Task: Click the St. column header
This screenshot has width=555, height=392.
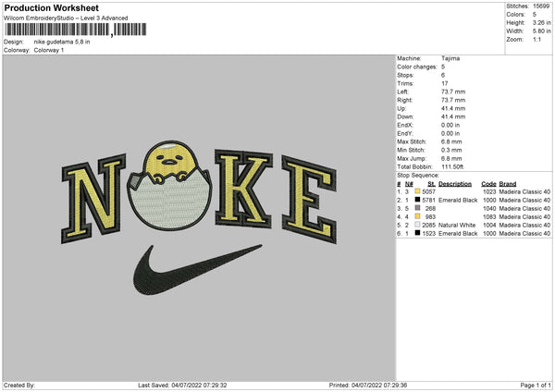Action: (431, 184)
